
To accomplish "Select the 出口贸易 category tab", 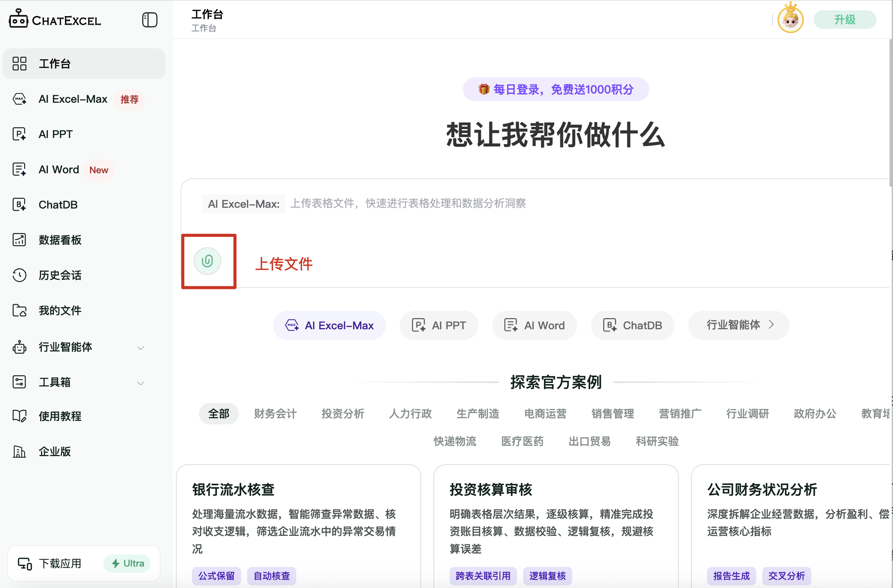I will 590,441.
